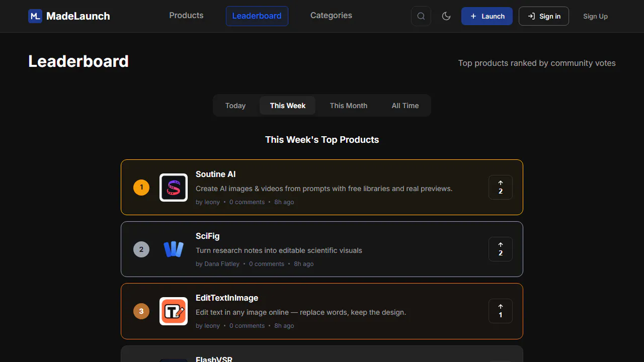Open the Leaderboard nav item
Screen dimensions: 644x362
(257, 16)
